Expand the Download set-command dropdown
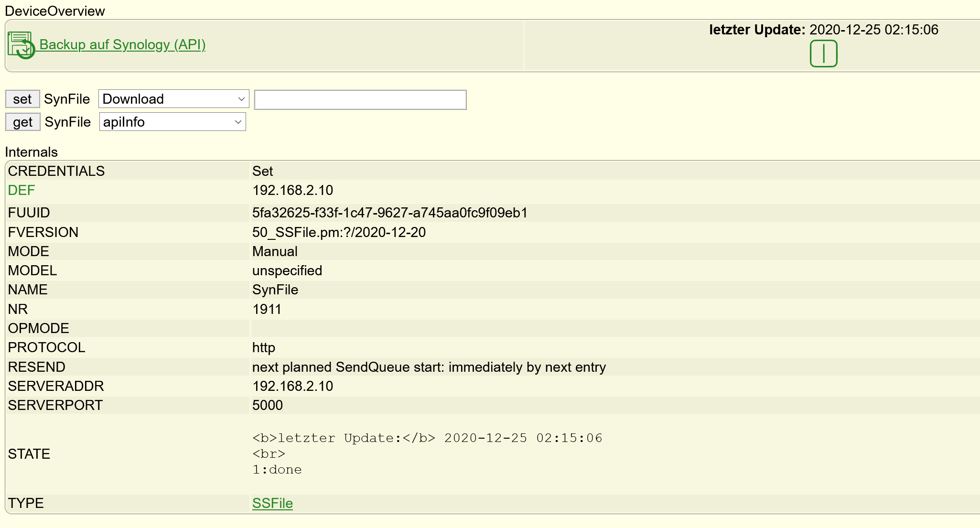The width and height of the screenshot is (980, 528). tap(174, 99)
